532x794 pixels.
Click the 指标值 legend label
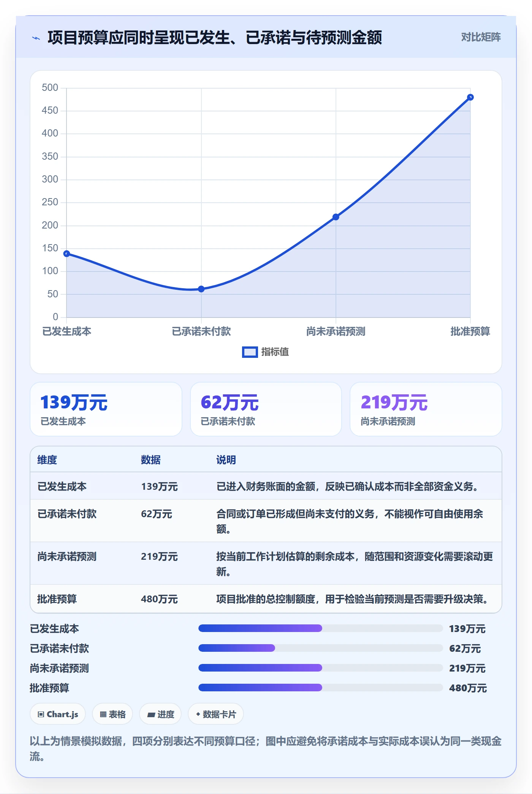click(275, 352)
